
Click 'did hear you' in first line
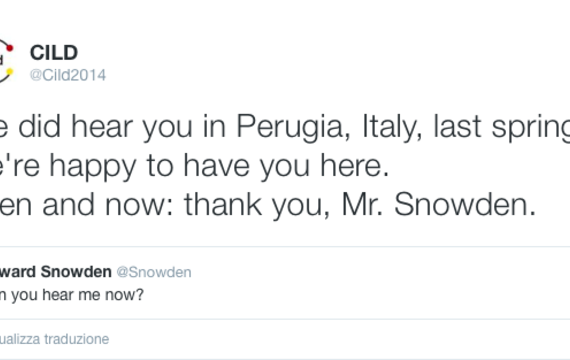click(105, 127)
